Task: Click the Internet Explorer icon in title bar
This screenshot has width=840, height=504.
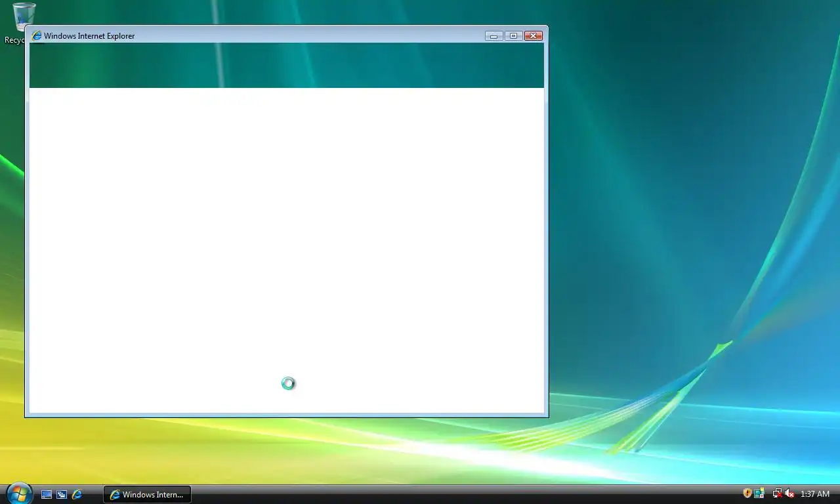Action: (37, 36)
